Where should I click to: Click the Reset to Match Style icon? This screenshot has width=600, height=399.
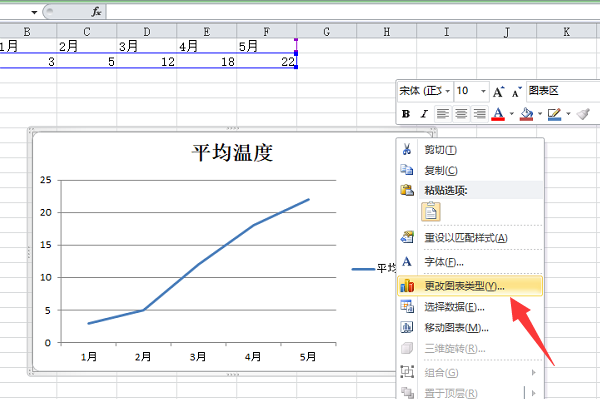coord(407,237)
